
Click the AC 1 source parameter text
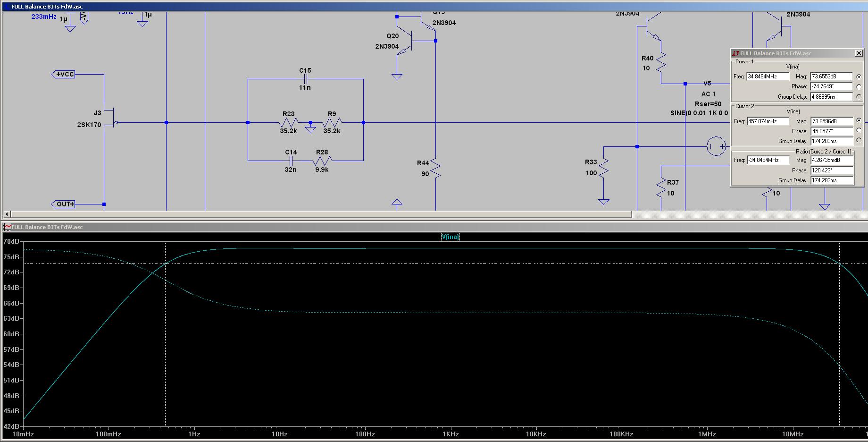[x=709, y=94]
